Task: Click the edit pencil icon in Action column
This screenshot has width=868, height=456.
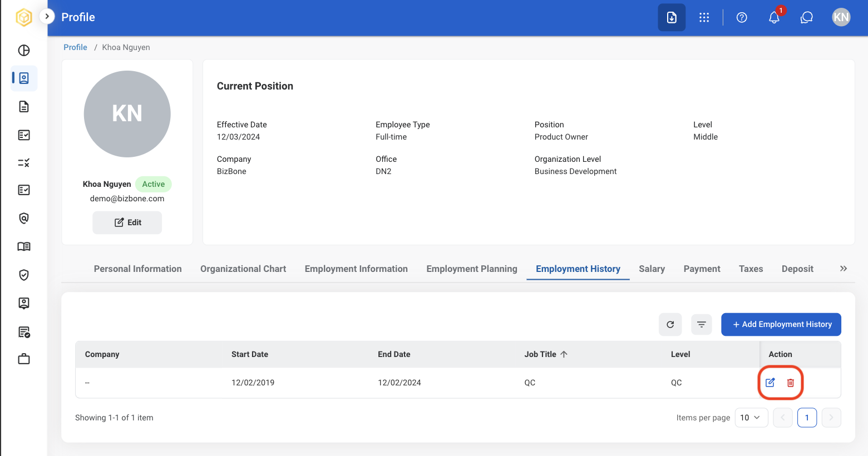Action: pyautogui.click(x=770, y=383)
